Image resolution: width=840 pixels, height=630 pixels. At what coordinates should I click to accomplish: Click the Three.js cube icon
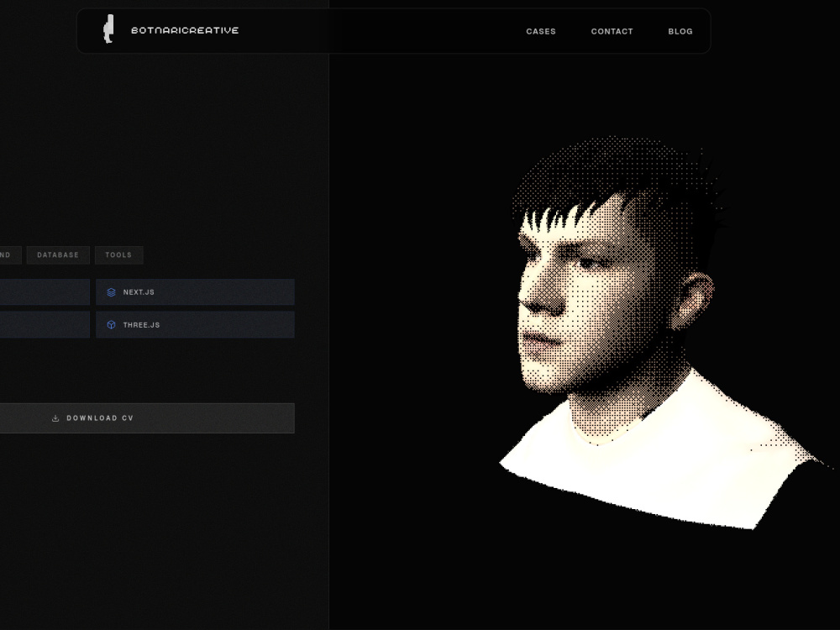[111, 324]
